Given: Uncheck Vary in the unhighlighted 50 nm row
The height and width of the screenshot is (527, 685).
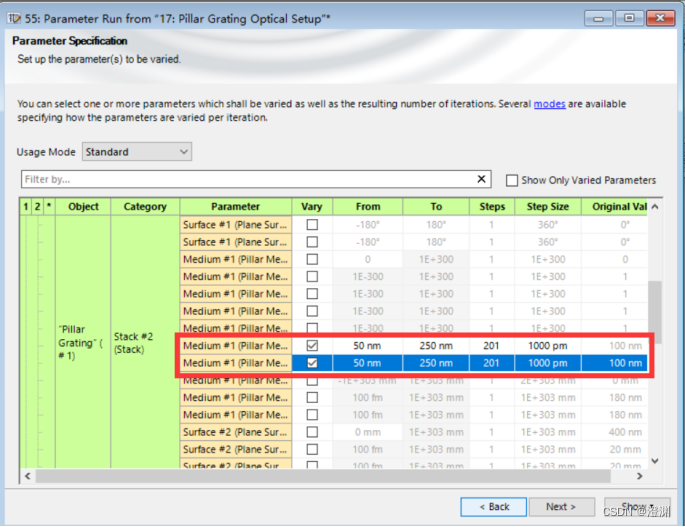Looking at the screenshot, I should click(312, 346).
